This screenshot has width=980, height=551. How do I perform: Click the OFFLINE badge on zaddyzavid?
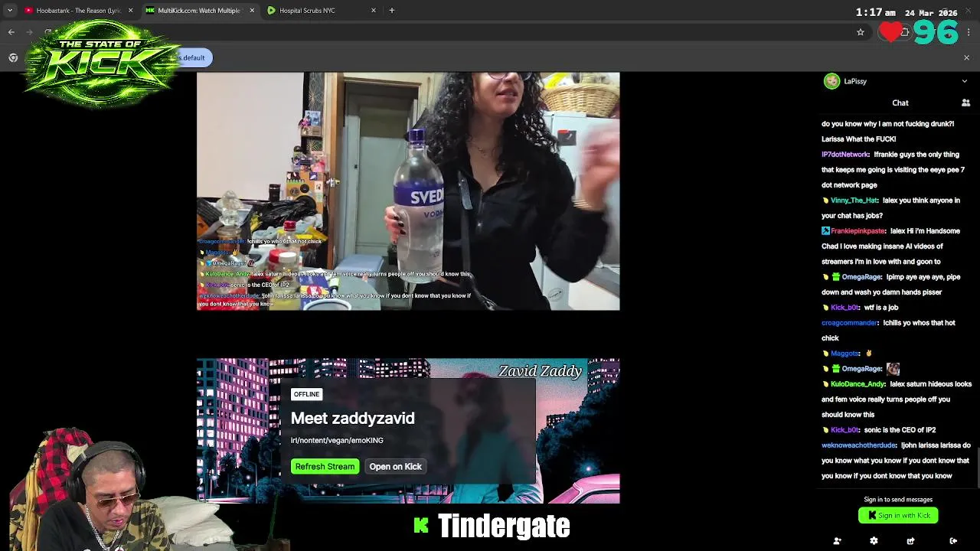tap(306, 394)
